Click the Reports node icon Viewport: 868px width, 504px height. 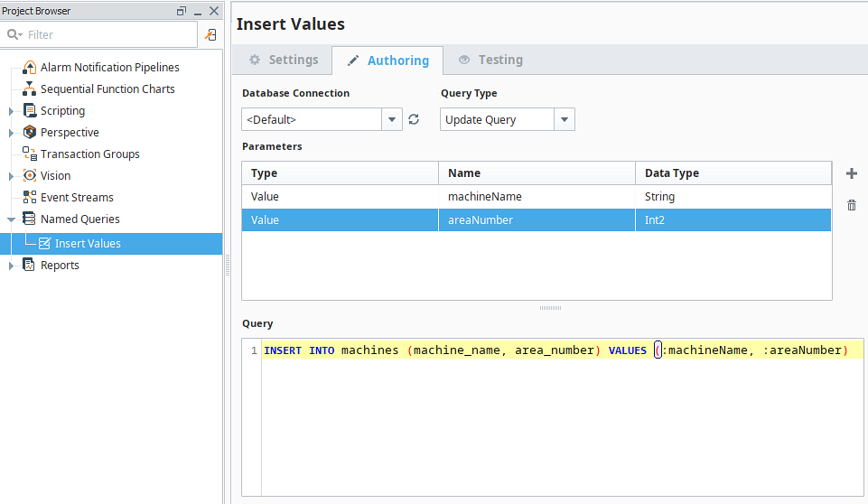click(x=29, y=265)
